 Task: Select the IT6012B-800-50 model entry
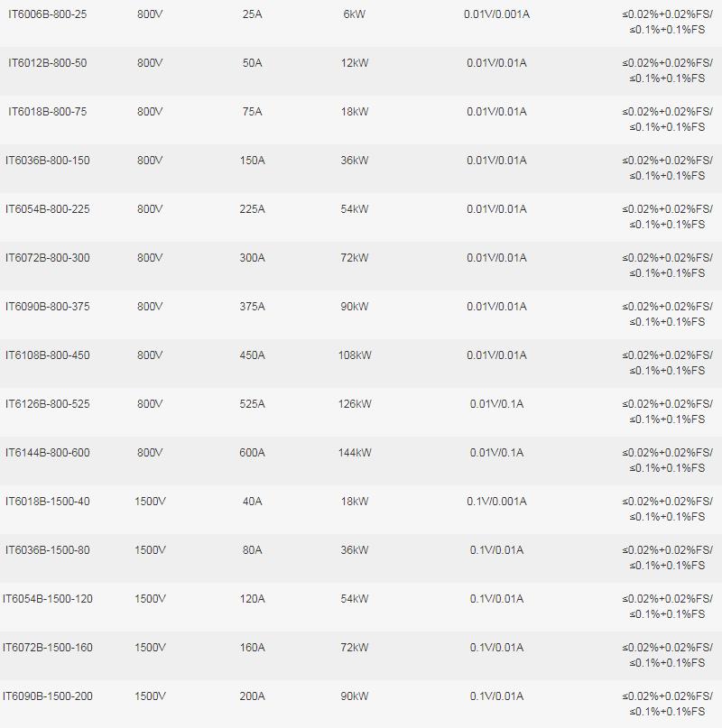(48, 63)
